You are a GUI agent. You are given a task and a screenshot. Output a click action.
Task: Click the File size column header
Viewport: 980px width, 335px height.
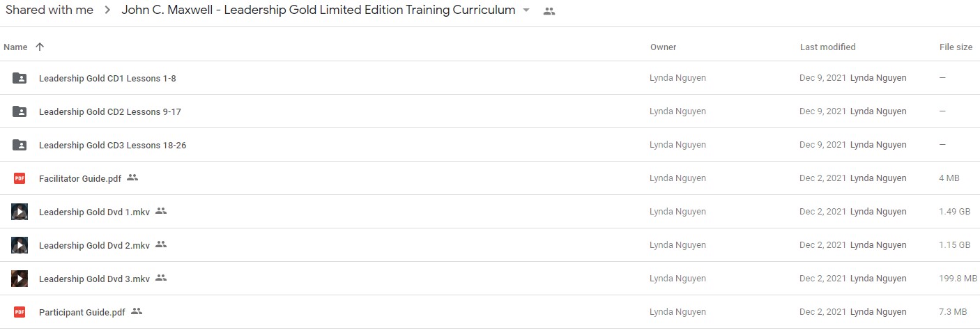pyautogui.click(x=956, y=47)
